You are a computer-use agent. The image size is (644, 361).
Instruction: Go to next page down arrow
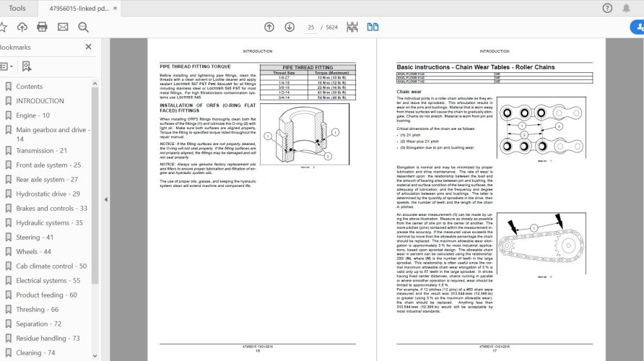pyautogui.click(x=290, y=27)
